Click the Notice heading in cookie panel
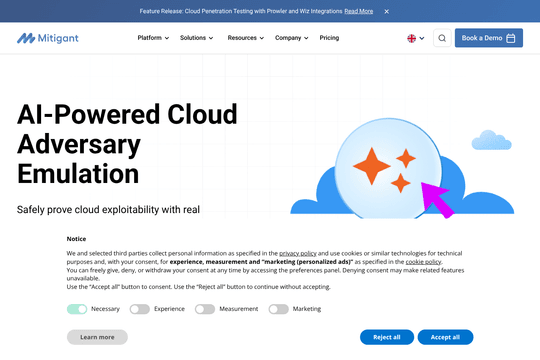This screenshot has width=540, height=360. click(76, 239)
